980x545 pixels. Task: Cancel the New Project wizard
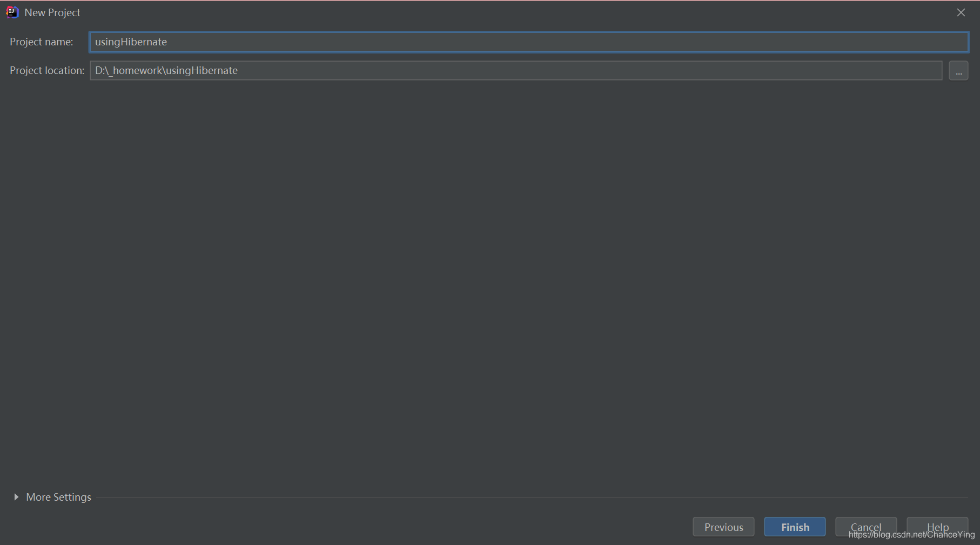tap(866, 527)
